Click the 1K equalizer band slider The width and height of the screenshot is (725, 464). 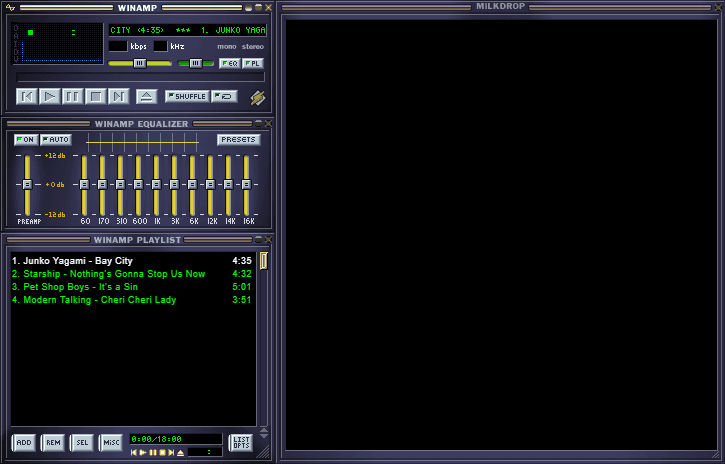(156, 185)
